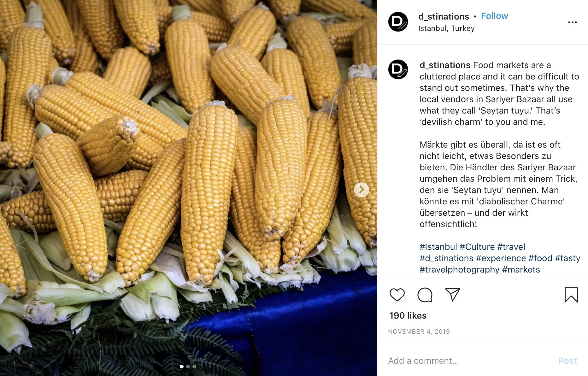The image size is (588, 376).
Task: Follow the d_stinations account
Action: tap(494, 16)
